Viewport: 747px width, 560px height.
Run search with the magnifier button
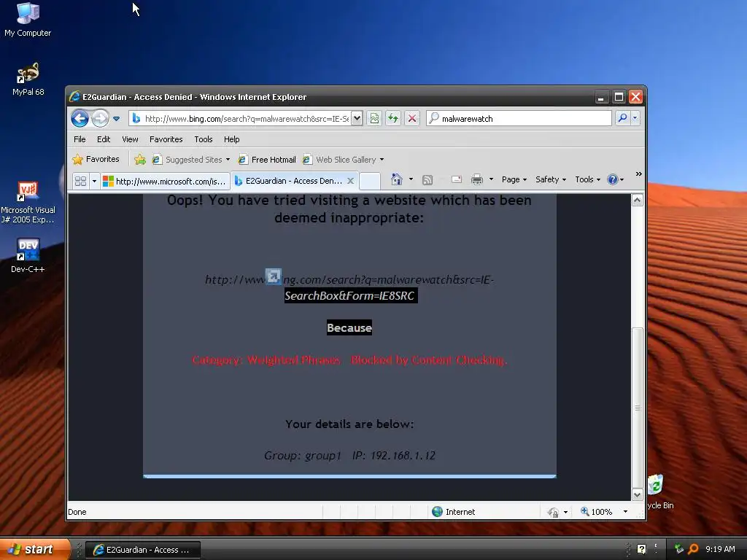click(x=622, y=118)
